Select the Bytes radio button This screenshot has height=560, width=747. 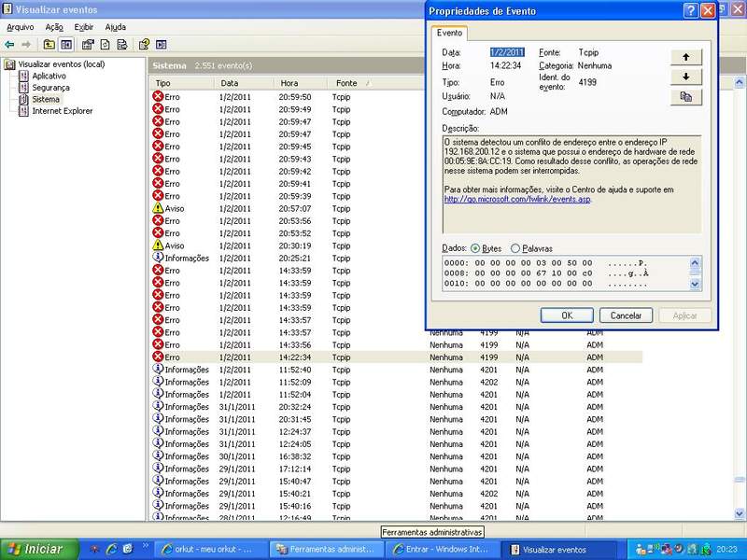click(x=475, y=248)
